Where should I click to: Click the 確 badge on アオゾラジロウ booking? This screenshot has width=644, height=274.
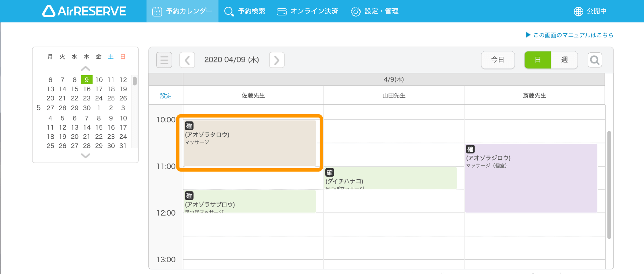point(470,149)
